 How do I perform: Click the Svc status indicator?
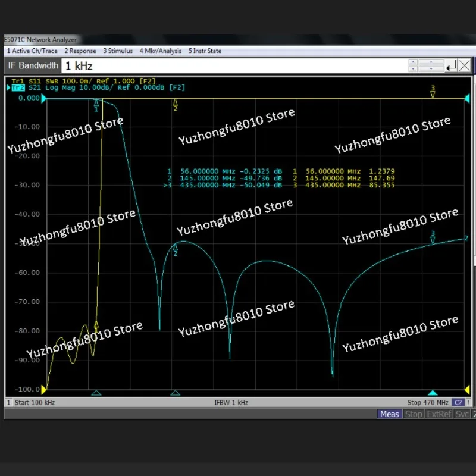462,414
